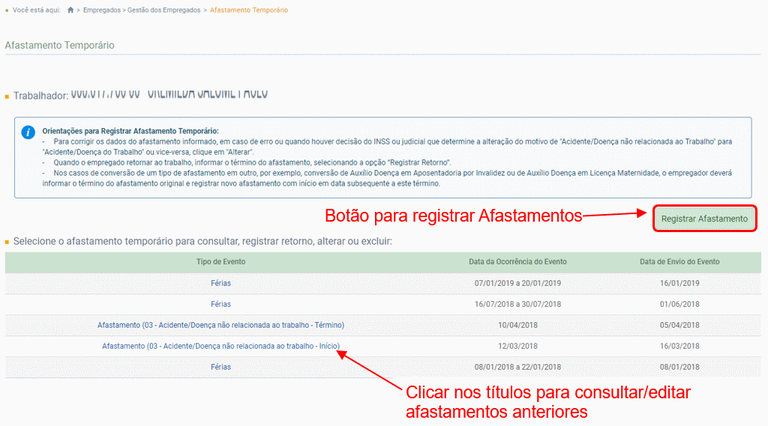This screenshot has height=426, width=768.
Task: Select occurrence date 16/07/2018 a 30/07/2018
Action: (x=518, y=304)
